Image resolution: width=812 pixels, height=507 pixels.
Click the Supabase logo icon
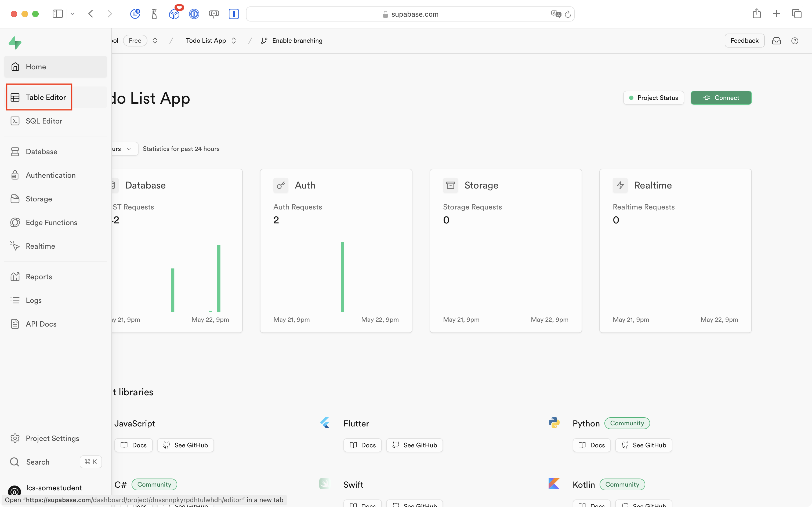coord(15,43)
